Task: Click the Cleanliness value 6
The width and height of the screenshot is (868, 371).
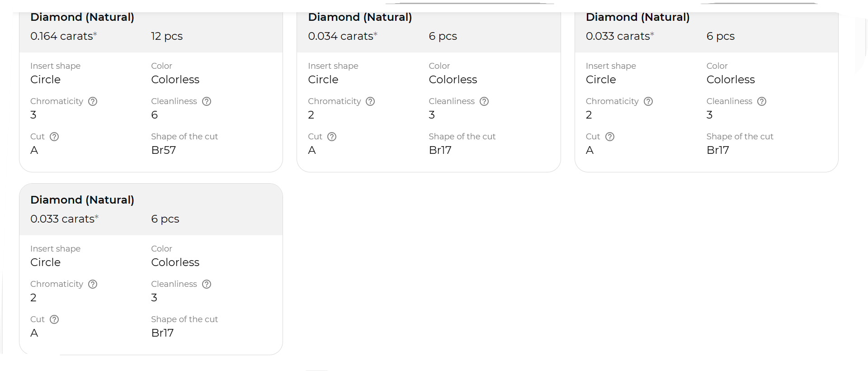Action: point(154,115)
